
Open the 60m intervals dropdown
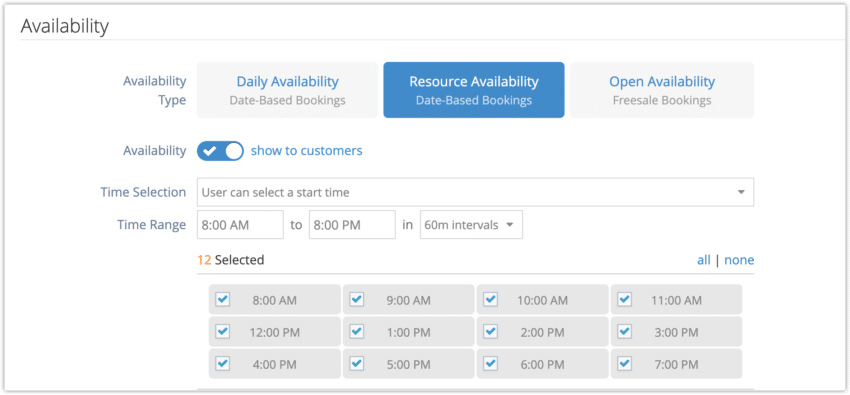(x=471, y=225)
